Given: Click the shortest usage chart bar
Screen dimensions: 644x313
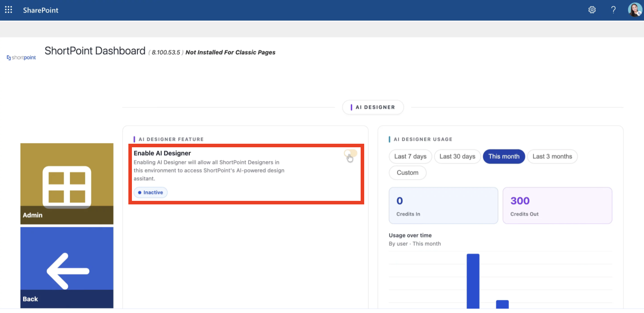Looking at the screenshot, I should (x=502, y=304).
